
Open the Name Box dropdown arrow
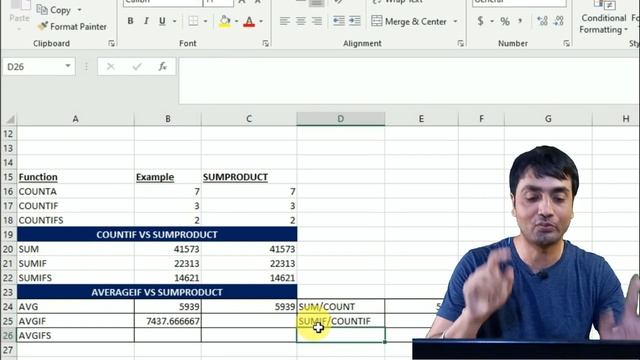68,66
